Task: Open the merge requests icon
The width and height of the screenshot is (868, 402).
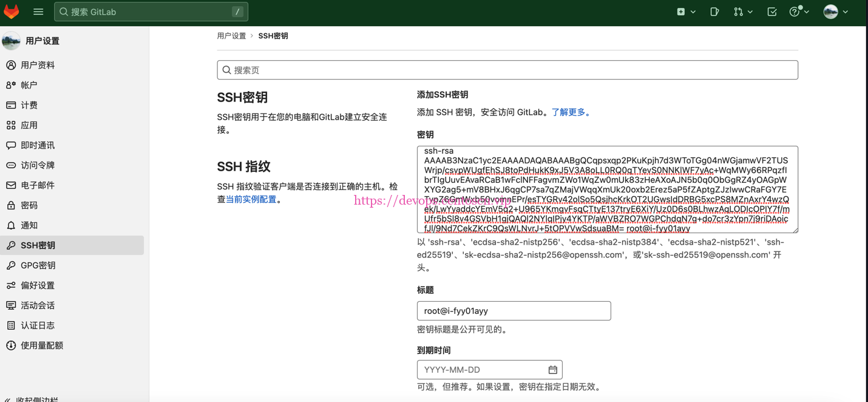Action: tap(739, 11)
